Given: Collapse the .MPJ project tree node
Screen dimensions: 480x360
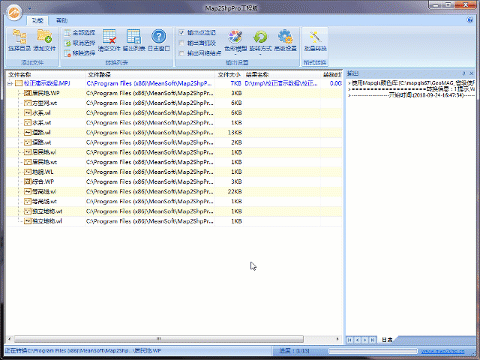Looking at the screenshot, I should (10, 83).
